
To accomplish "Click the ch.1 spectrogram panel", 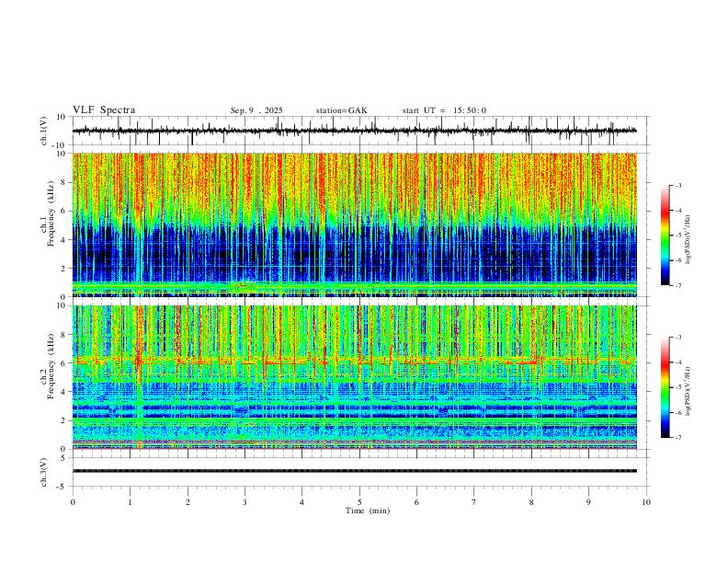I will coord(355,224).
